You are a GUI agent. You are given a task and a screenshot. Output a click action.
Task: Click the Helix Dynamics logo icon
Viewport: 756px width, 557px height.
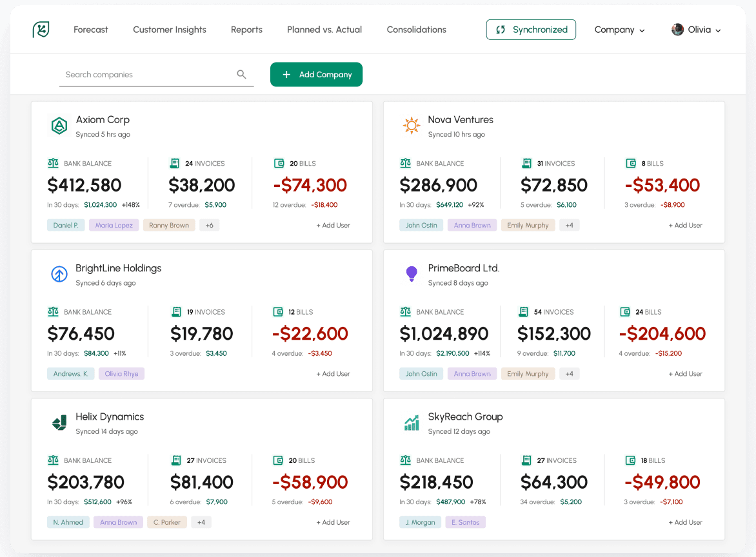[x=59, y=423]
